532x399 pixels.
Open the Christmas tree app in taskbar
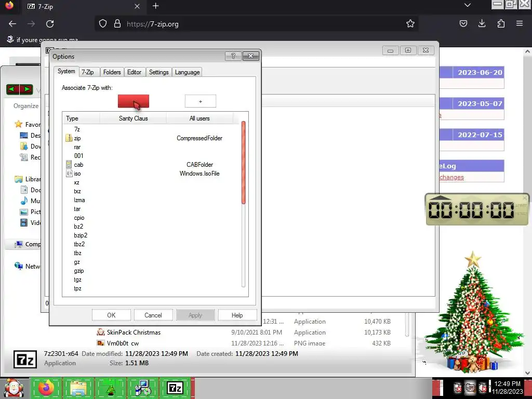point(111,389)
